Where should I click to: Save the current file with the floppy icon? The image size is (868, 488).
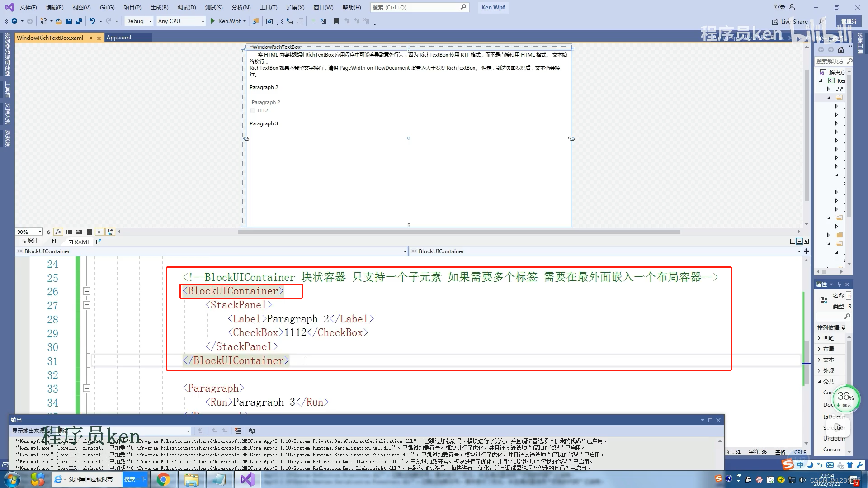point(69,21)
